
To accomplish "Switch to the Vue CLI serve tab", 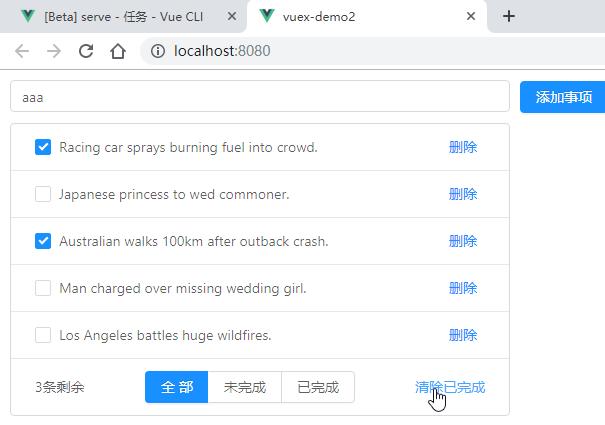I will 125,17.
